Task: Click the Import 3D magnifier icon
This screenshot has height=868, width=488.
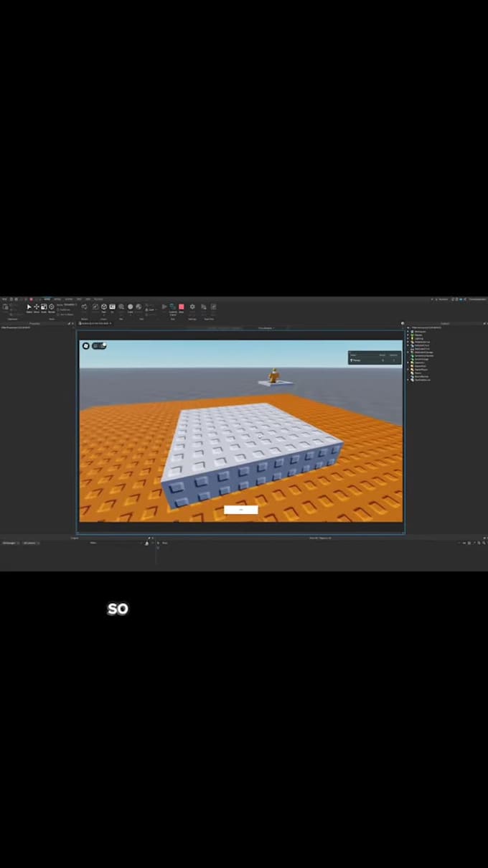Action: 121,307
